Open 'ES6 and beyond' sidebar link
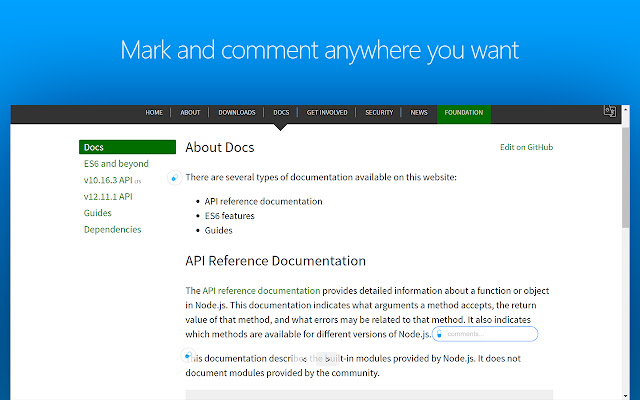Viewport: 640px width, 400px height. click(x=116, y=163)
